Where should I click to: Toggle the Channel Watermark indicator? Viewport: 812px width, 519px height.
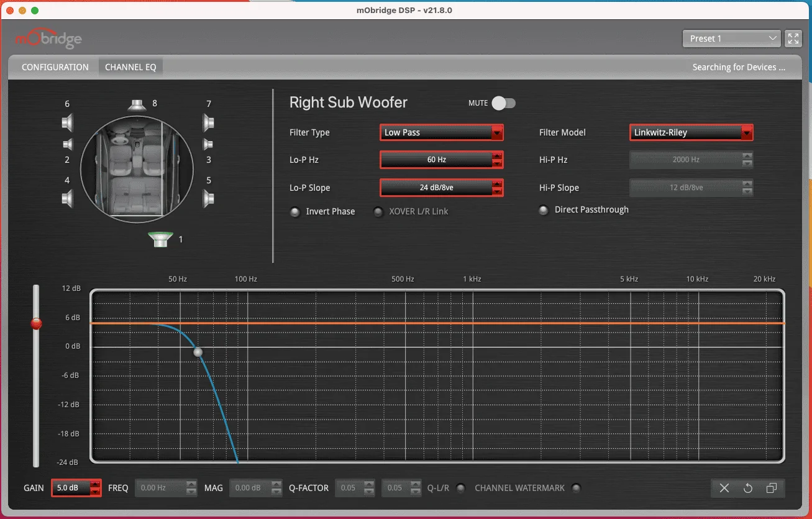[x=576, y=488]
